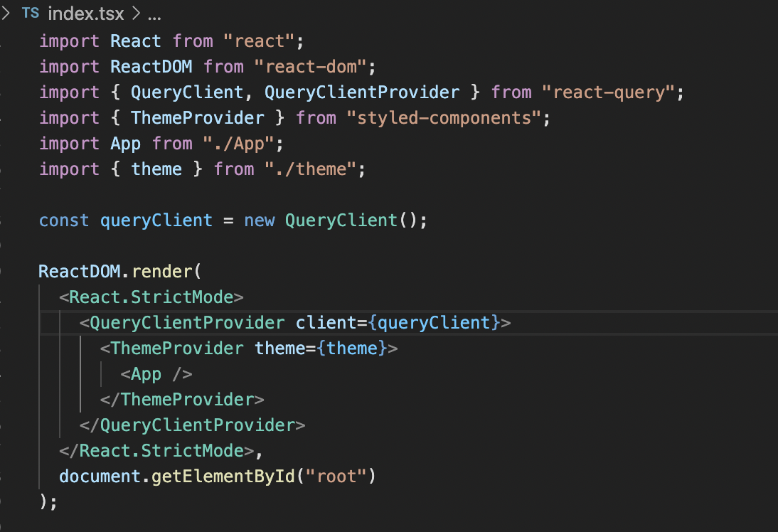Click the theme={theme} prop
This screenshot has height=532, width=778.
click(x=321, y=349)
